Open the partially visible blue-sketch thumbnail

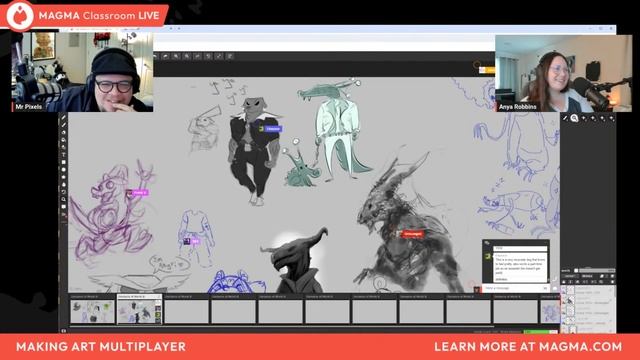pos(550,311)
